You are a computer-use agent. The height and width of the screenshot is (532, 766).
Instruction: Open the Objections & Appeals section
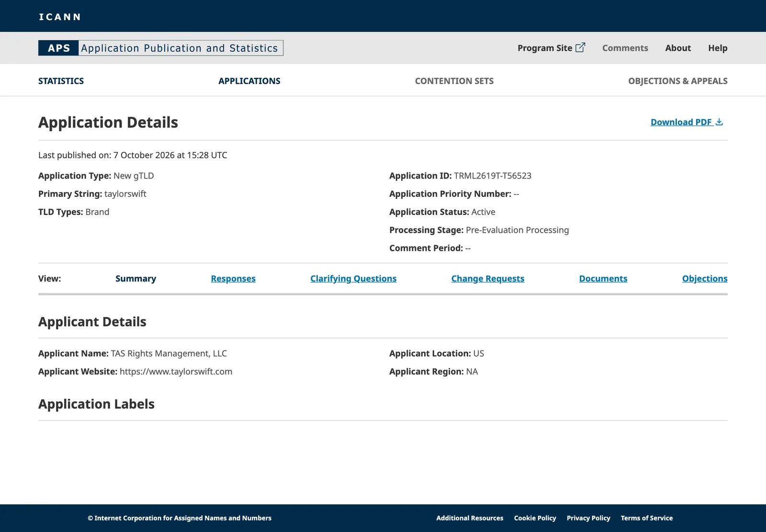point(677,81)
